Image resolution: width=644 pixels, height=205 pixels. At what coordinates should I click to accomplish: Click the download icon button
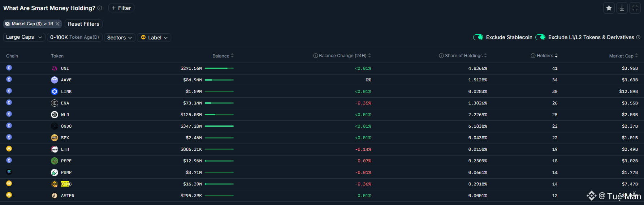tap(622, 8)
